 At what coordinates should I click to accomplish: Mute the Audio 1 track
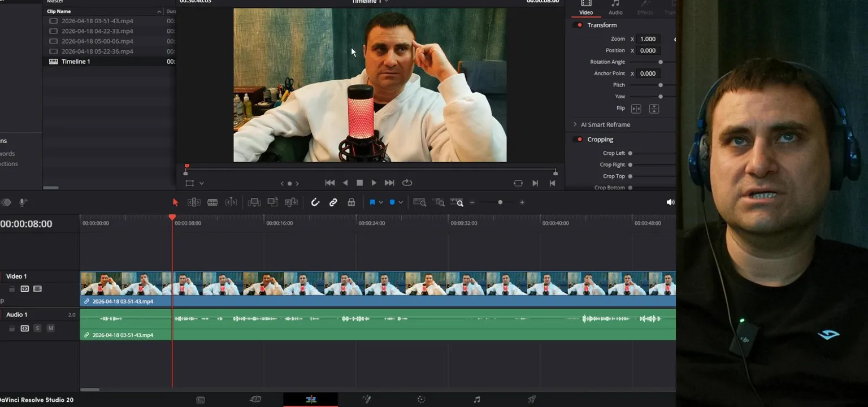coord(50,328)
